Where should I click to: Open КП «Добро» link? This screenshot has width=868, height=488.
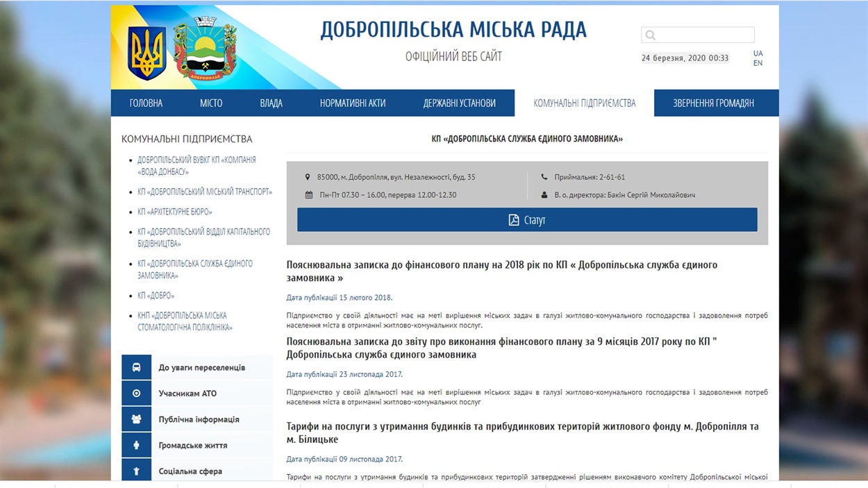pos(156,296)
